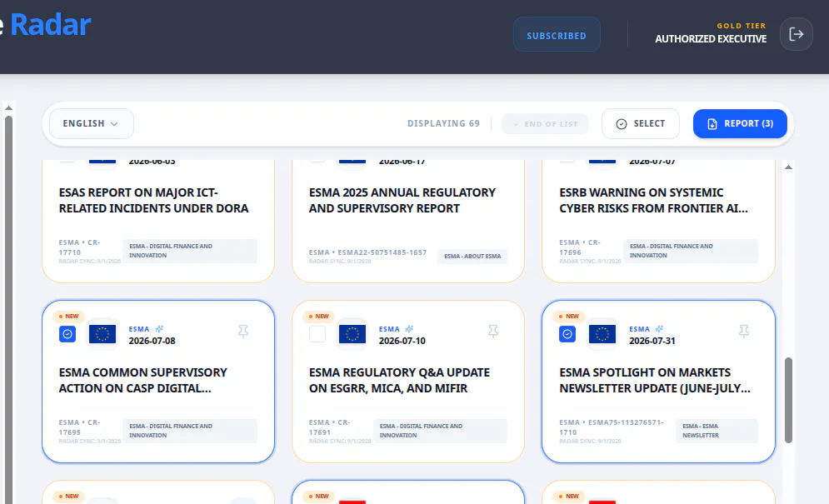This screenshot has height=504, width=829.
Task: Click the NEW badge on 2026-07-08 card
Action: tap(68, 317)
